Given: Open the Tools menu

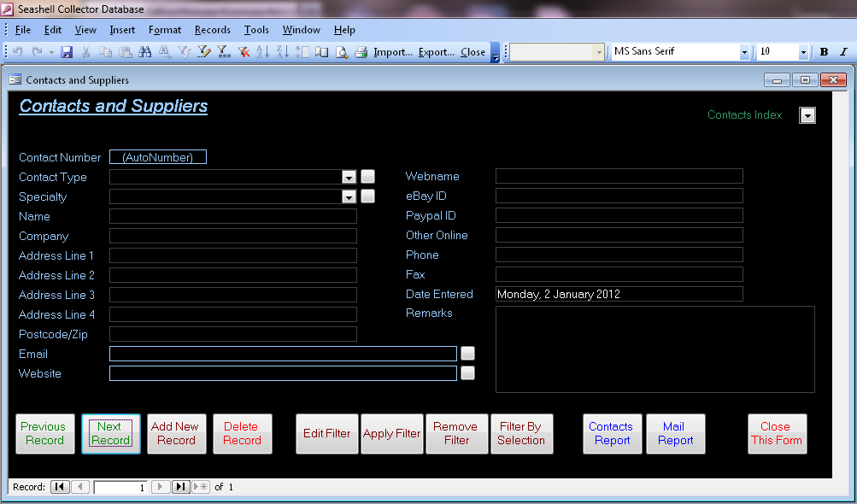Looking at the screenshot, I should pyautogui.click(x=256, y=30).
